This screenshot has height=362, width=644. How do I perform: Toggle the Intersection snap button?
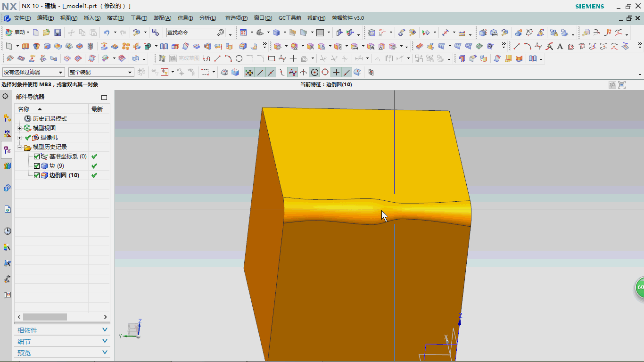click(x=304, y=72)
